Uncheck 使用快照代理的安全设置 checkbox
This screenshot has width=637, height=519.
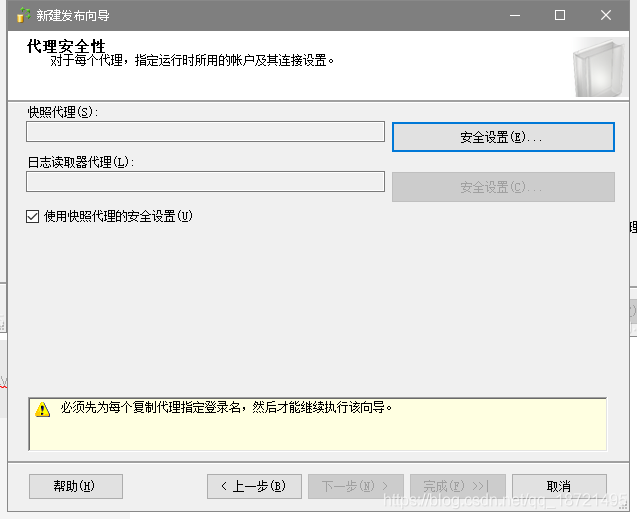click(33, 216)
